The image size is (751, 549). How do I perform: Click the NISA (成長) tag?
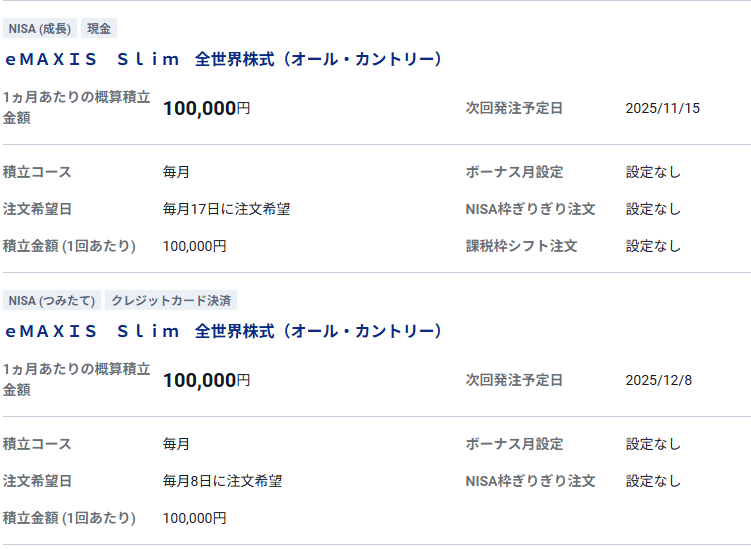(40, 28)
